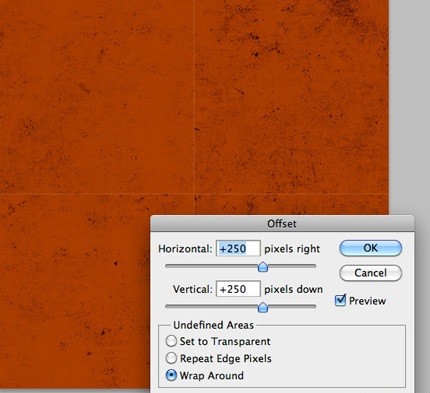Click the right end of Horizontal slider track
The height and width of the screenshot is (393, 430).
[313, 266]
